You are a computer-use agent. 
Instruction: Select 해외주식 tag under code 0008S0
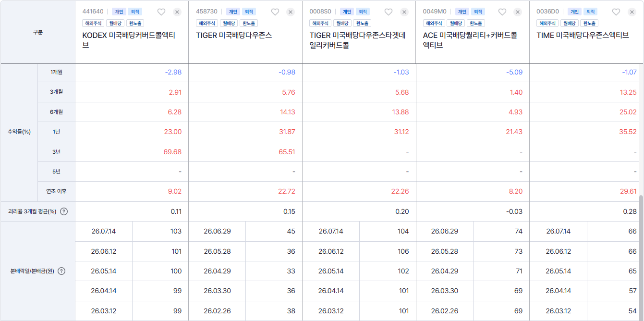coord(320,23)
